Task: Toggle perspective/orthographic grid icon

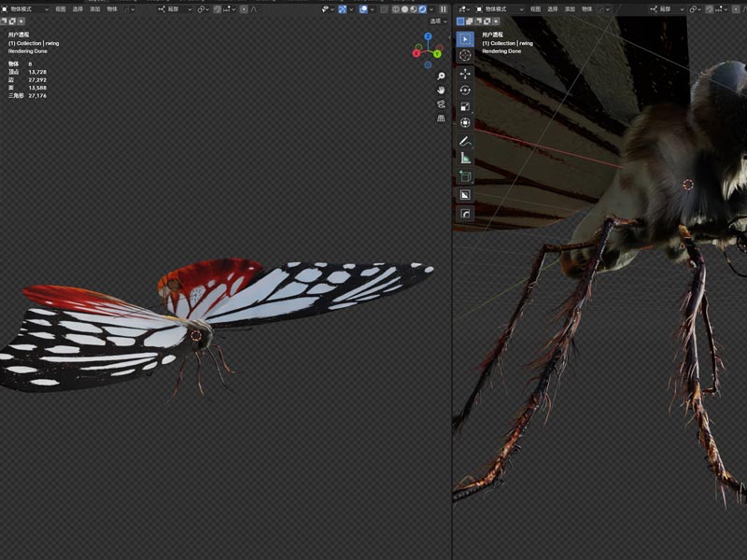Action: pos(441,119)
